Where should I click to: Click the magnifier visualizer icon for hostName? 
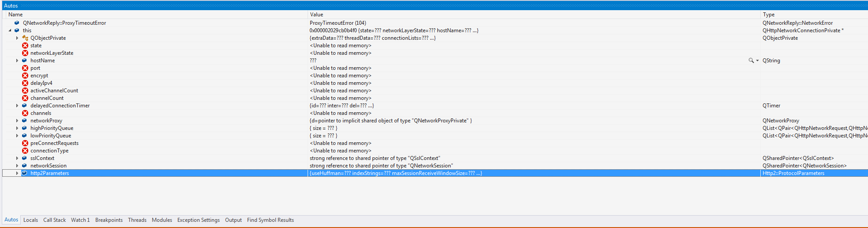pos(751,61)
